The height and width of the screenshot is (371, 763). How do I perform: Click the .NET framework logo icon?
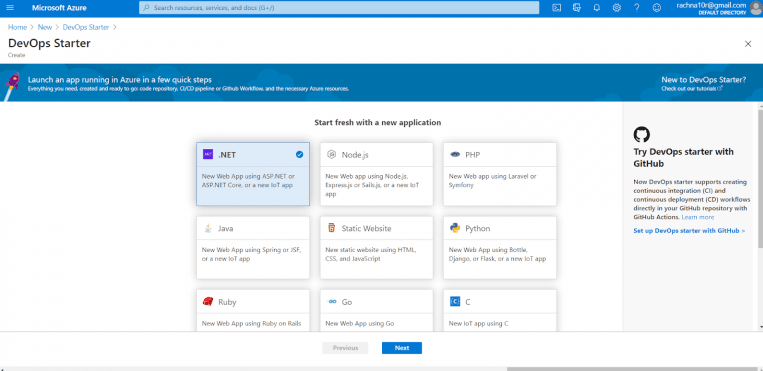(x=208, y=154)
